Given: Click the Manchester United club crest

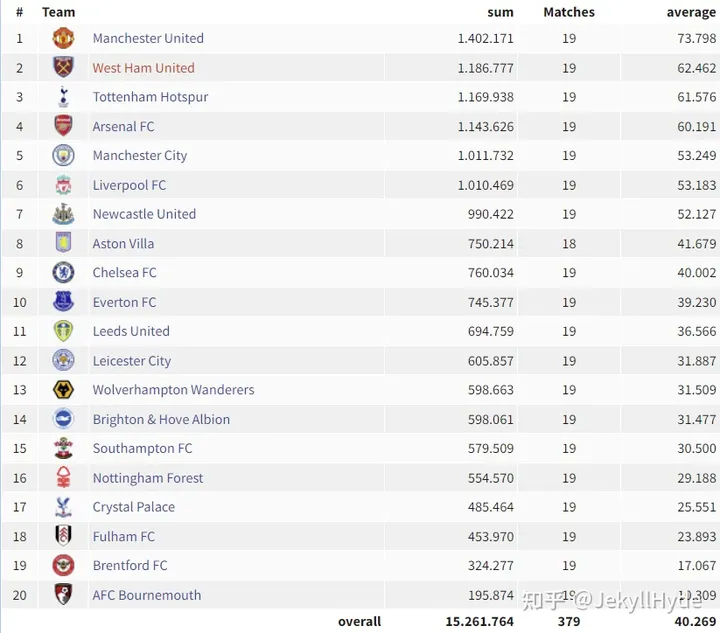Looking at the screenshot, I should pos(63,39).
